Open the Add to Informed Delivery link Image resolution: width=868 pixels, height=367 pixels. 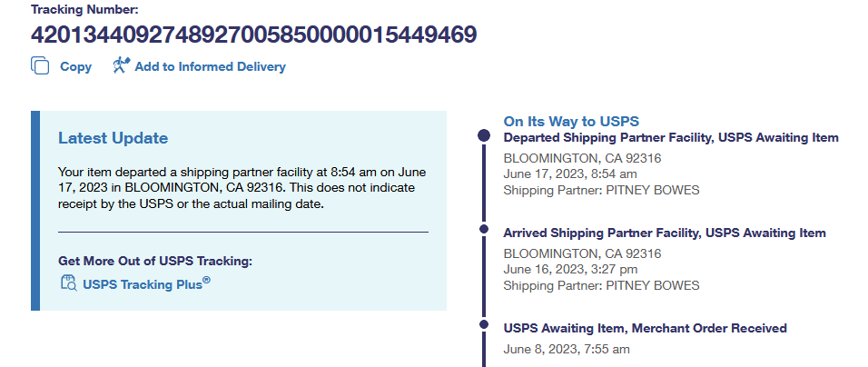pos(210,66)
